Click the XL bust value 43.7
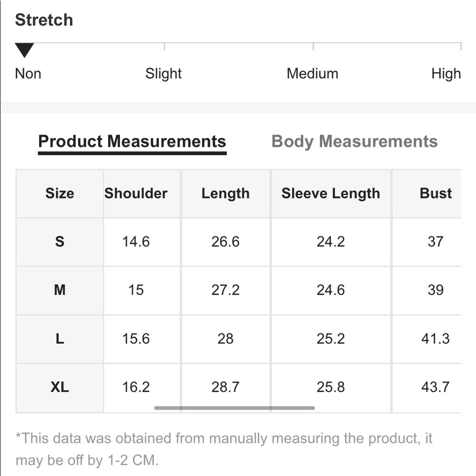 (x=436, y=387)
